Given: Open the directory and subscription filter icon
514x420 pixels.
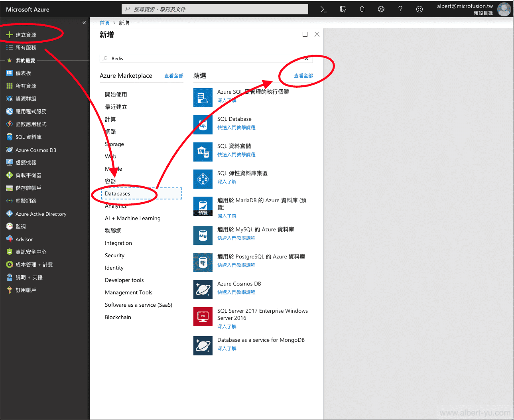Looking at the screenshot, I should [343, 9].
